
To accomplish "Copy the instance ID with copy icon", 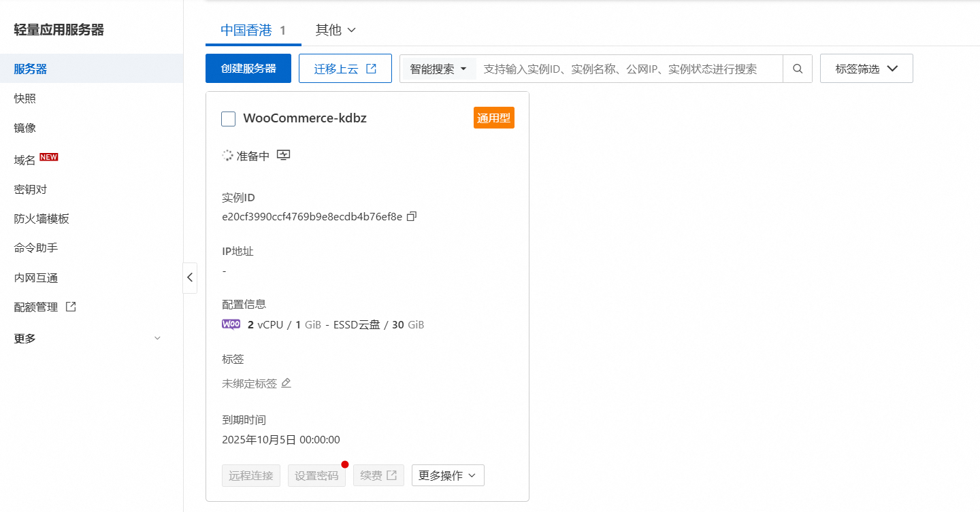I will point(411,217).
